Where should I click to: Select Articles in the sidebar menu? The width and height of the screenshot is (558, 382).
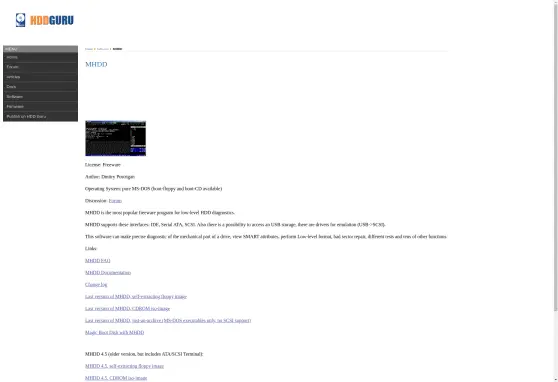pos(41,77)
